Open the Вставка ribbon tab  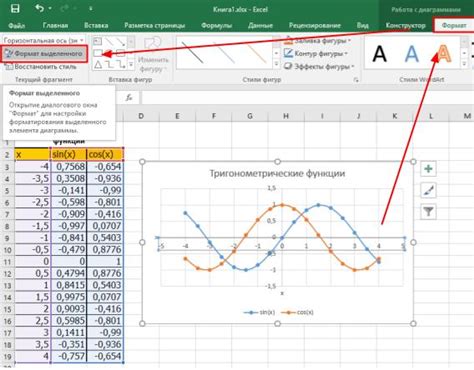point(96,25)
